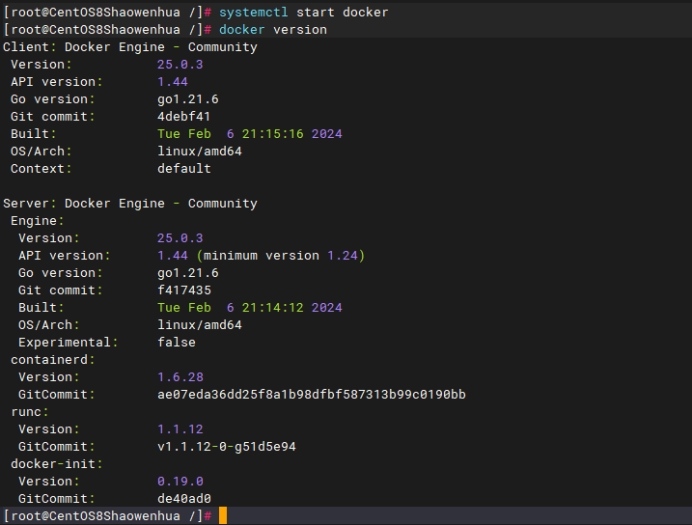692x525 pixels.
Task: Click the 'Client: Docker Engine - Community' line
Action: point(130,47)
